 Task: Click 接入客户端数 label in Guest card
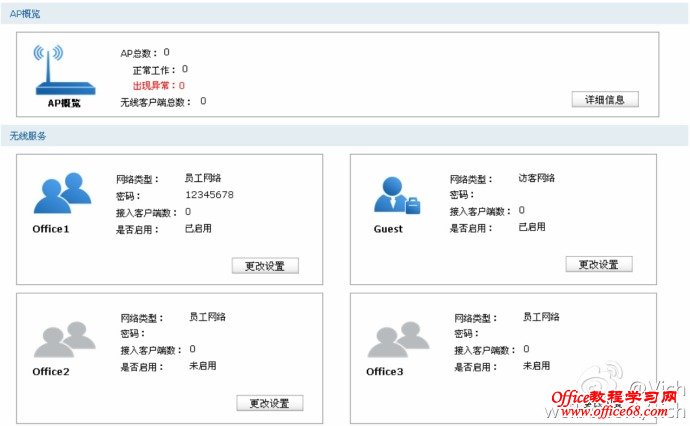pos(480,212)
